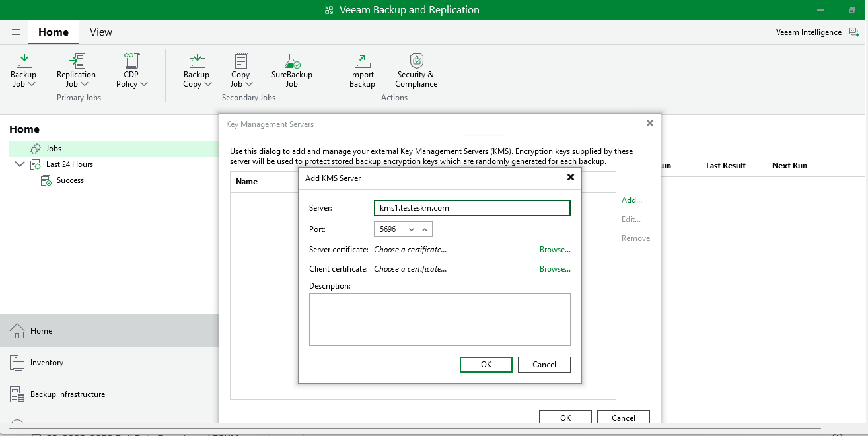Open the Backup Infrastructure navigation item
This screenshot has width=868, height=436.
109,394
